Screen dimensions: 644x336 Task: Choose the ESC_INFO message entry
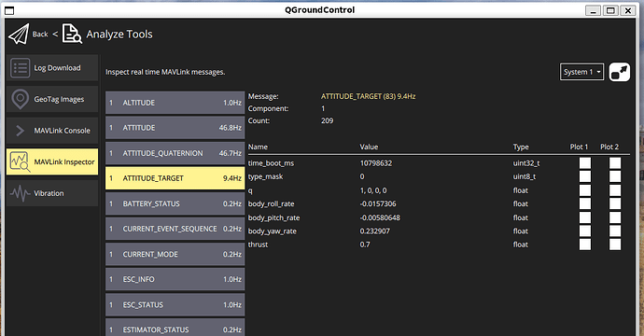175,279
